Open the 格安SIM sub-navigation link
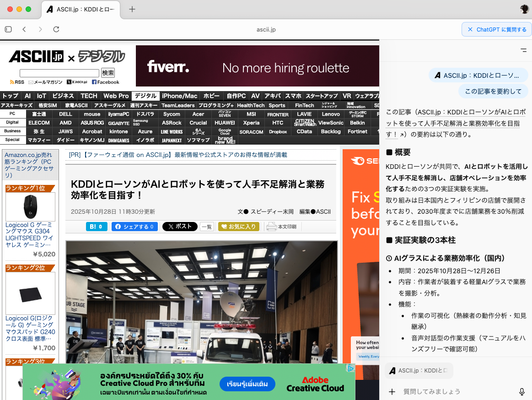Screen dimensions: 532x400 48,106
